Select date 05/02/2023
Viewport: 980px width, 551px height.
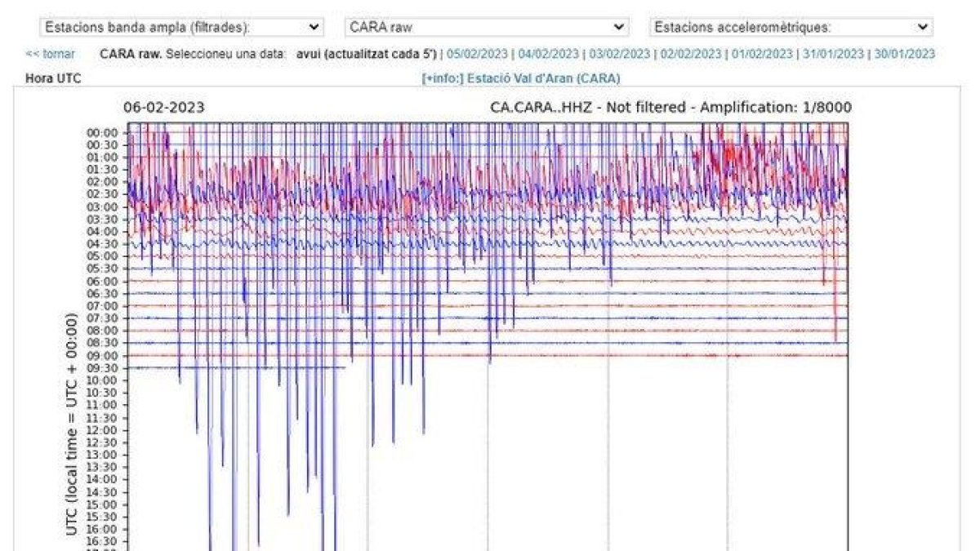478,54
